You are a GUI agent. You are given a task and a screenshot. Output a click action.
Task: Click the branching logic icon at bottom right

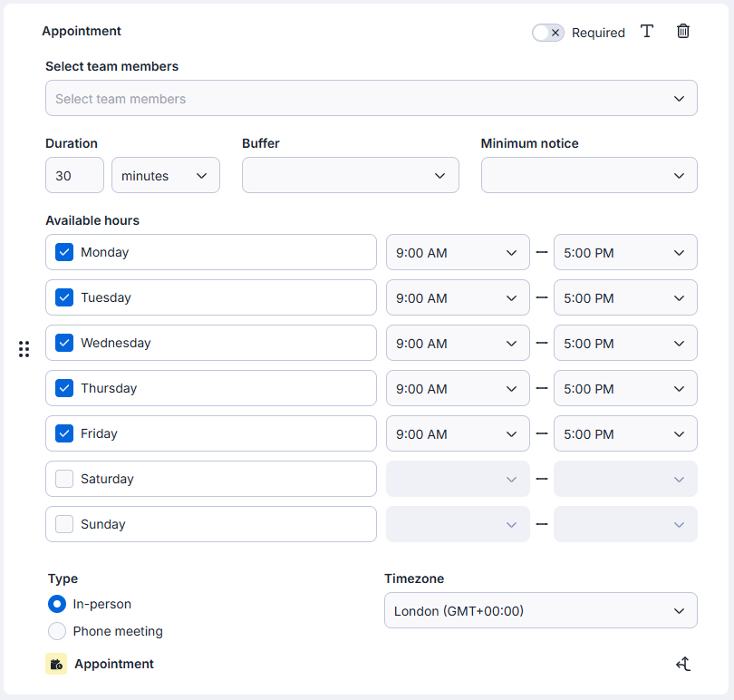point(683,665)
